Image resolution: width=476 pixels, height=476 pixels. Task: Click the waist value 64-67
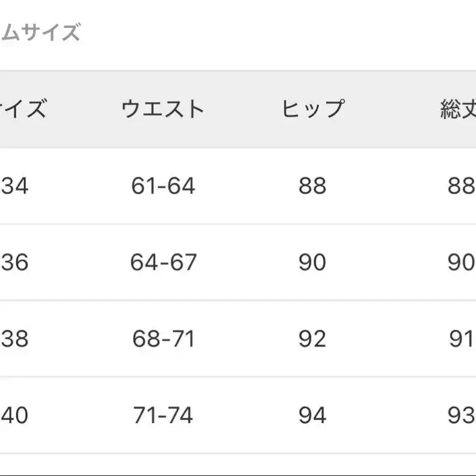click(x=163, y=263)
